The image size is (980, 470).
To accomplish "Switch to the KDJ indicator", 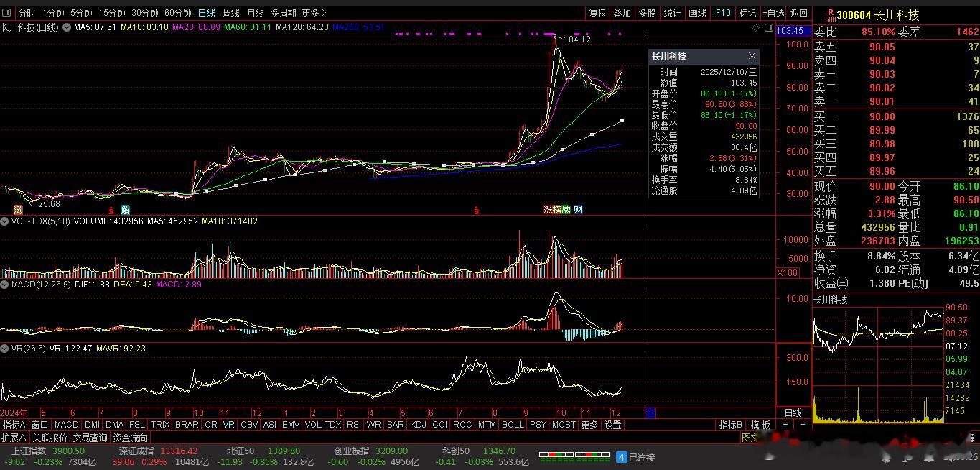I will 418,425.
